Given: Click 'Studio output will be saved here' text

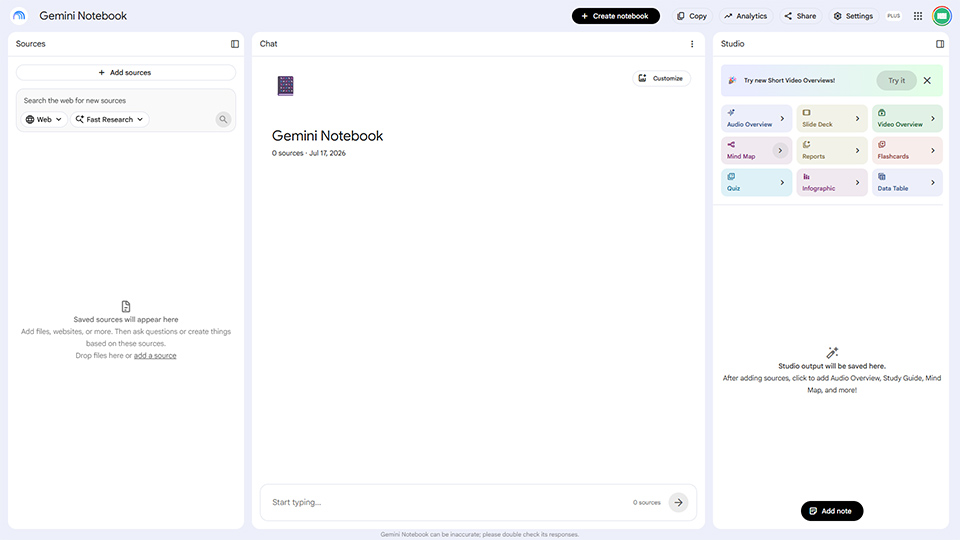Looking at the screenshot, I should click(x=831, y=366).
